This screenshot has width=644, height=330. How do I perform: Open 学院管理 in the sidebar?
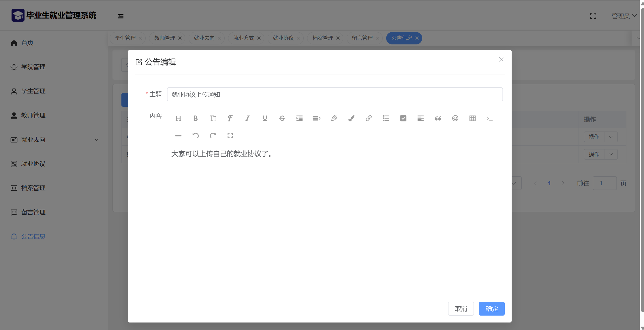pos(33,67)
